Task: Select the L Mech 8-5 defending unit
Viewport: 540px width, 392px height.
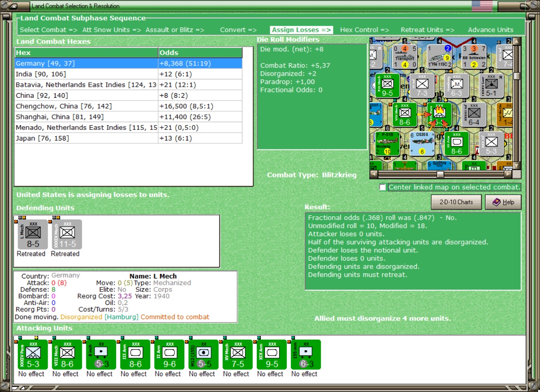Action: pyautogui.click(x=33, y=234)
